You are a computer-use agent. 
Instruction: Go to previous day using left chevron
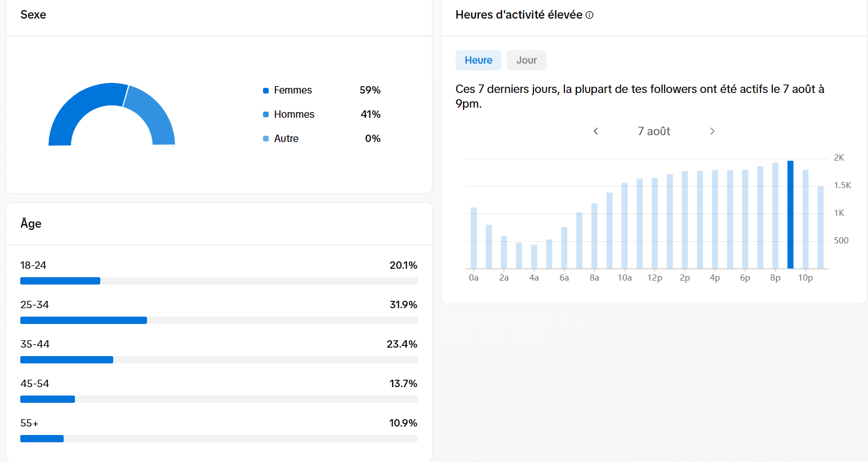595,131
